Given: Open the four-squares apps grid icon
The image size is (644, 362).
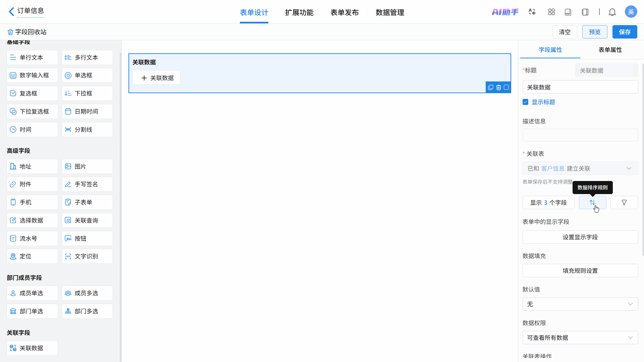Looking at the screenshot, I should click(x=551, y=12).
